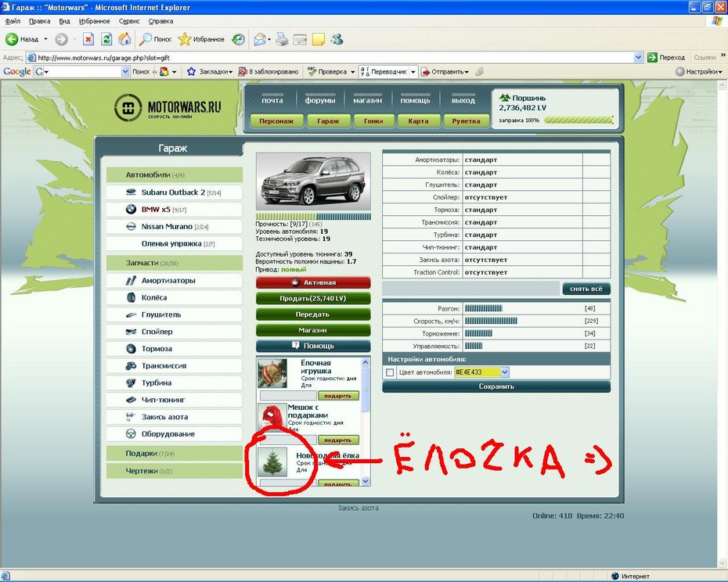The width and height of the screenshot is (728, 582).
Task: Click the Stop loading icon
Action: click(x=88, y=39)
